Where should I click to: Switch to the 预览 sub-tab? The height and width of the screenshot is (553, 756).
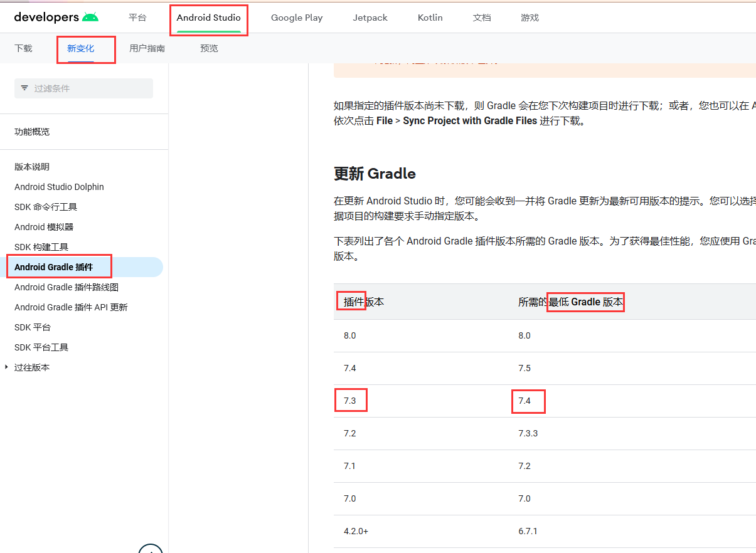[209, 48]
